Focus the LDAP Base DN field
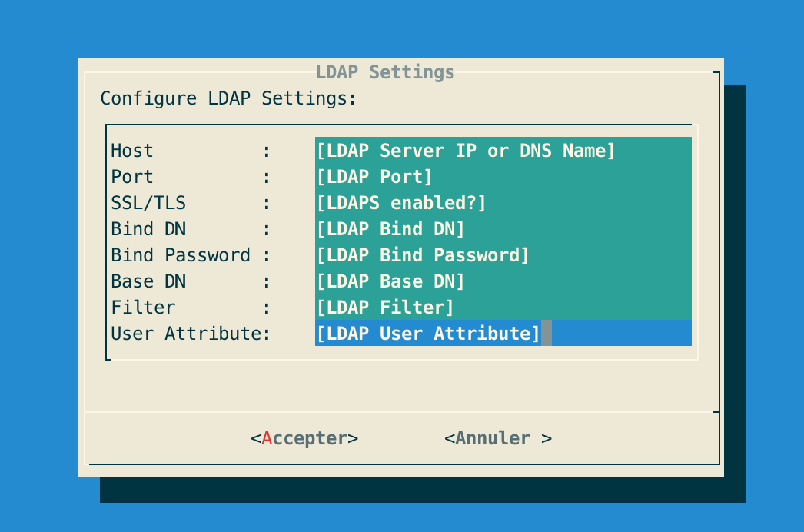 tap(503, 281)
